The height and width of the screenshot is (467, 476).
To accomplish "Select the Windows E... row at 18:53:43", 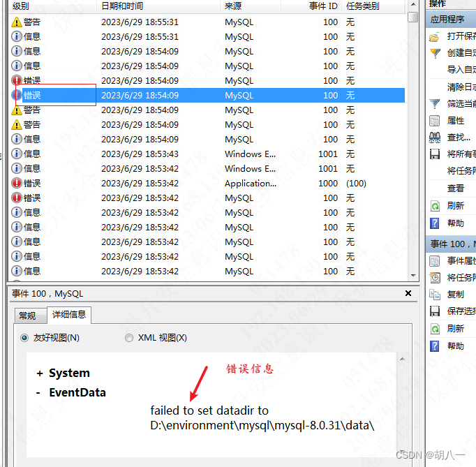I will coord(208,154).
